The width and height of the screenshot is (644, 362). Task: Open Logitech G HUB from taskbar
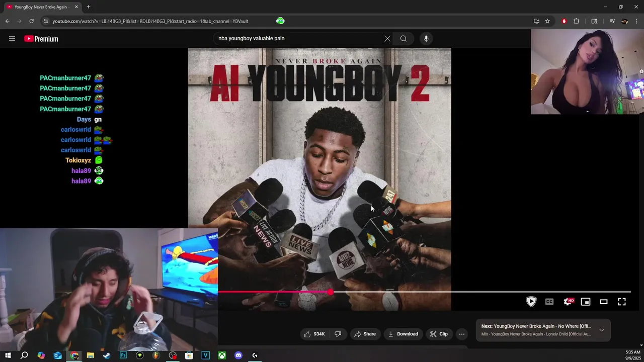click(x=255, y=355)
